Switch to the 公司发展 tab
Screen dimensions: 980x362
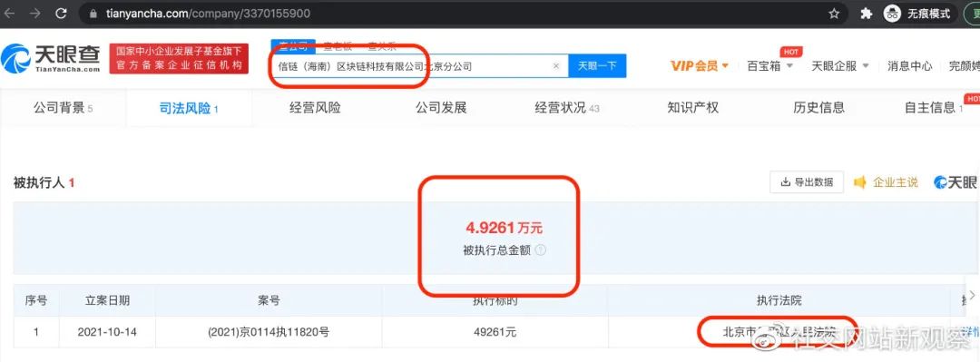(441, 108)
